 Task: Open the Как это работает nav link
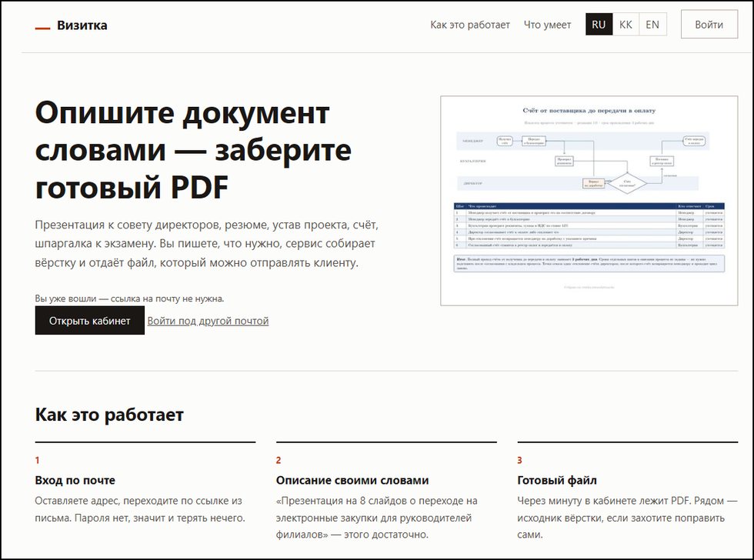coord(470,25)
